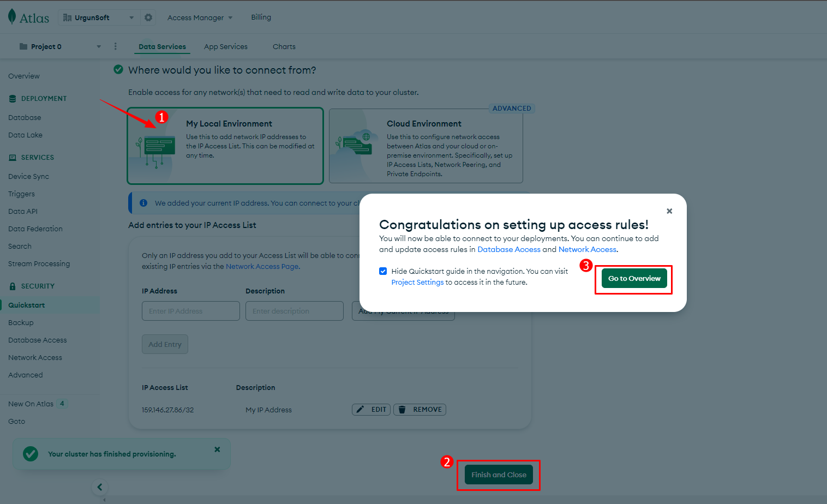Select Quickstart in the sidebar
This screenshot has height=504, width=827.
click(50, 305)
